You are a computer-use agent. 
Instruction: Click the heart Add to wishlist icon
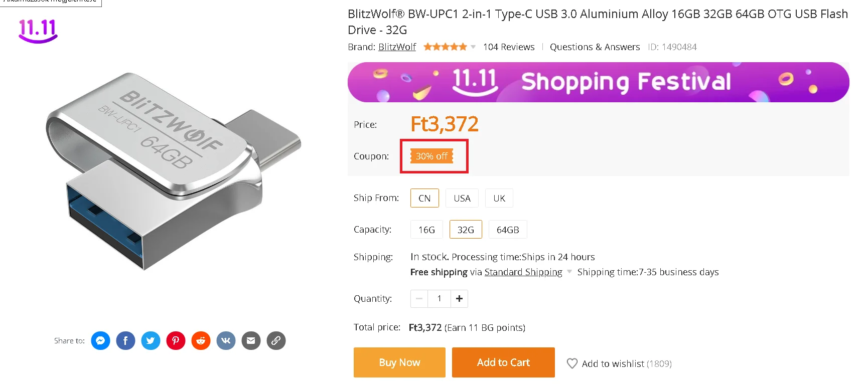572,363
